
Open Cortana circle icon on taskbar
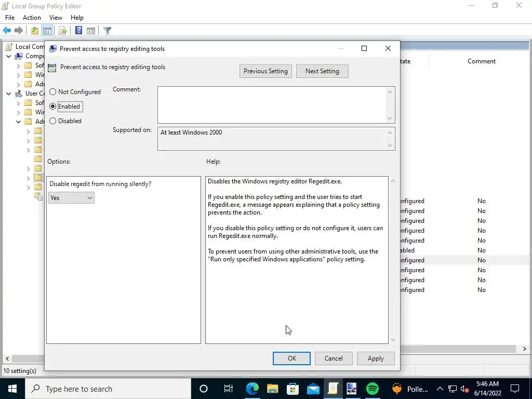(x=204, y=389)
